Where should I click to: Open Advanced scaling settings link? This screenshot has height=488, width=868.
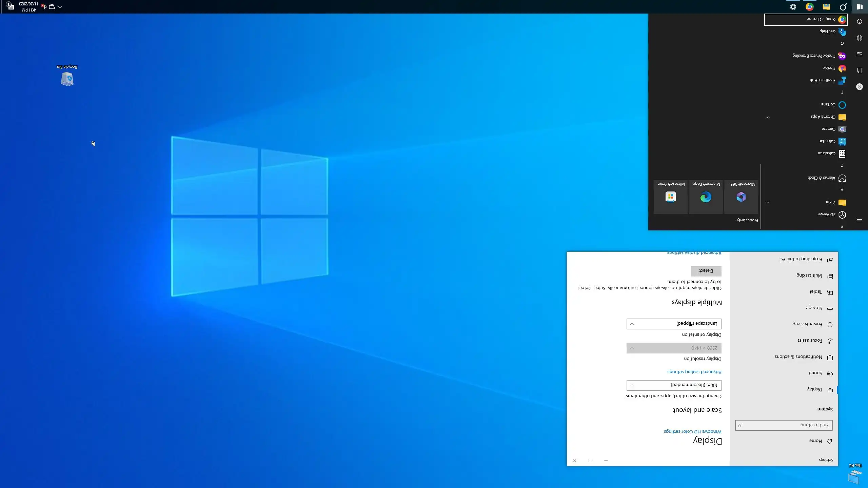point(694,372)
